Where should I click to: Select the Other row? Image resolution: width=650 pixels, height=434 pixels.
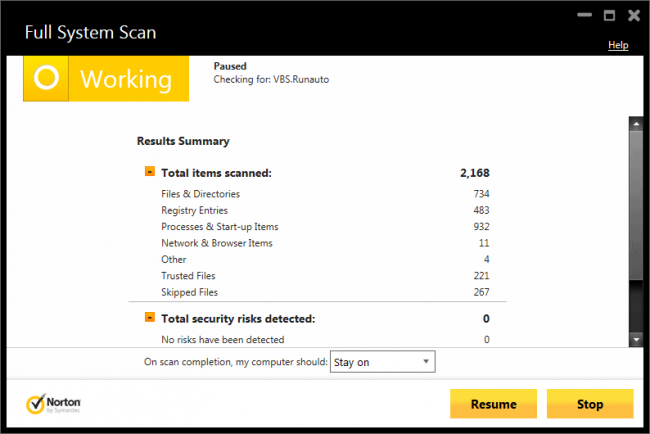[x=325, y=259]
